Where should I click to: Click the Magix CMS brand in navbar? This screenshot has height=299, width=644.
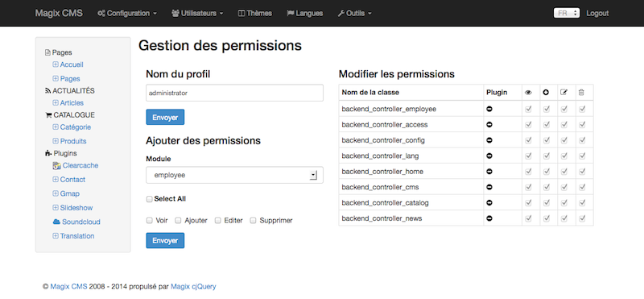tap(59, 13)
